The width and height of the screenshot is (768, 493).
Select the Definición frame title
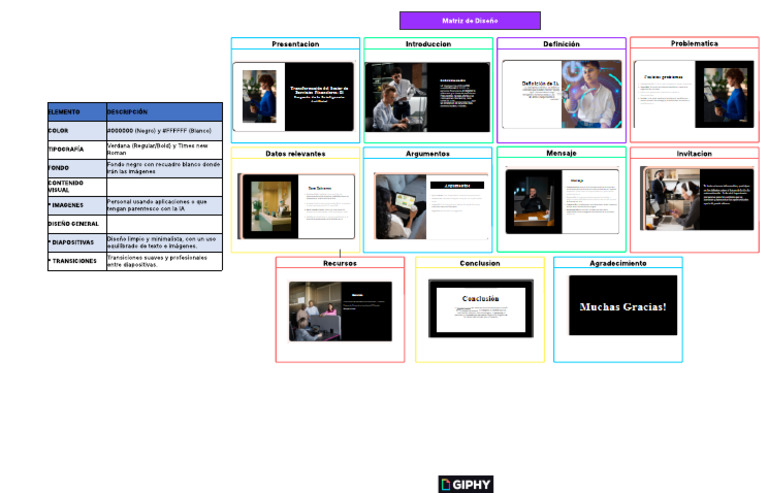(x=561, y=44)
